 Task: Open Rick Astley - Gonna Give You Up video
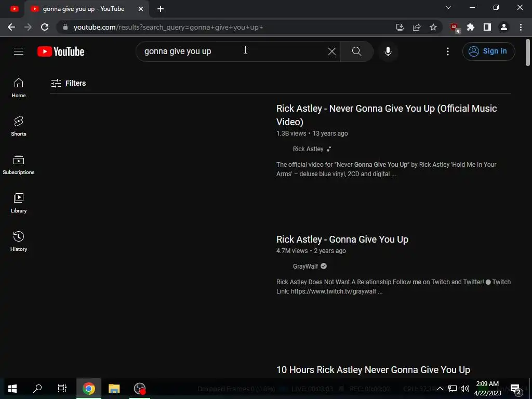pyautogui.click(x=342, y=239)
